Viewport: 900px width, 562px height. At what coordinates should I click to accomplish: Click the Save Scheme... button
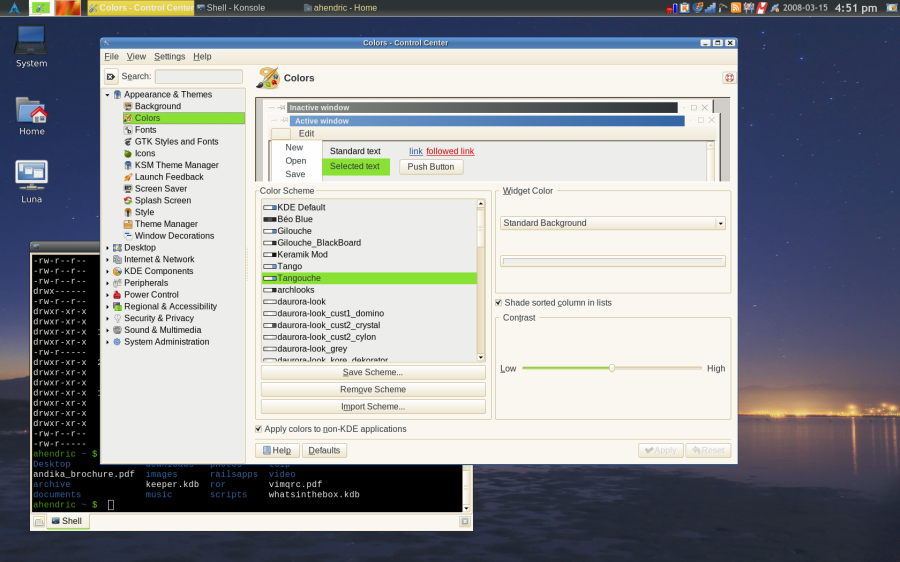tap(373, 372)
